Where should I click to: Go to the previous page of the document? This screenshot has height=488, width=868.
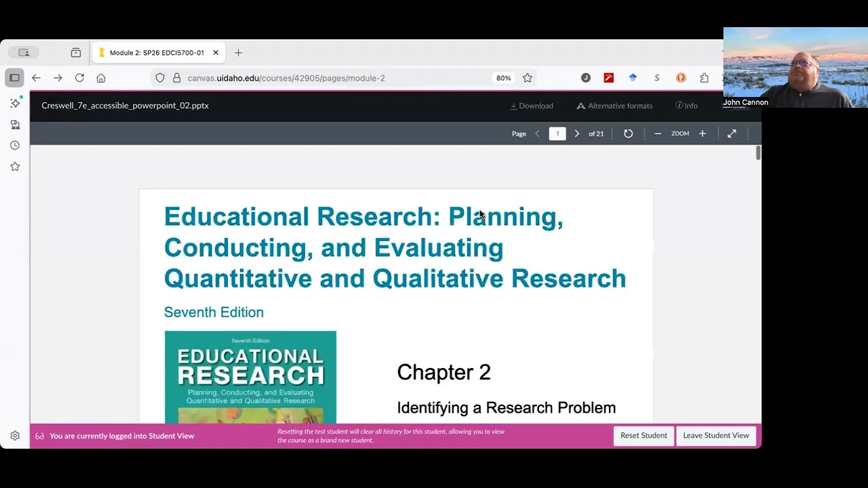pos(537,134)
